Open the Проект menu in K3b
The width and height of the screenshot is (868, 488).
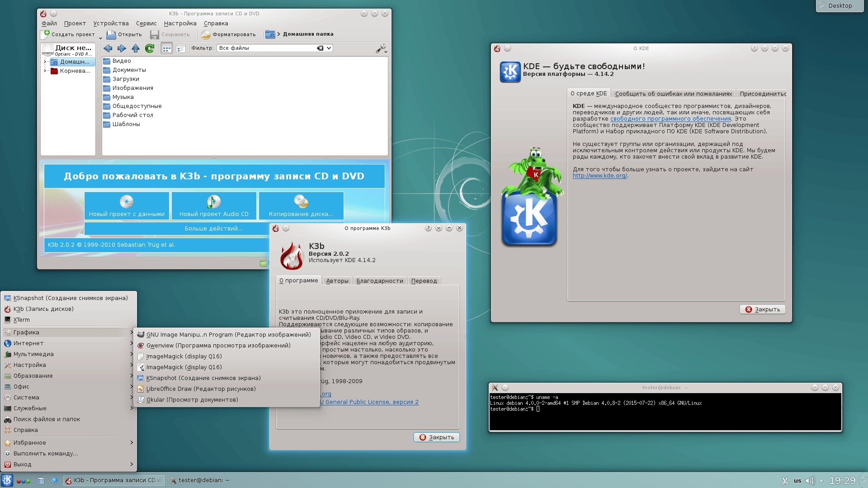pos(75,23)
